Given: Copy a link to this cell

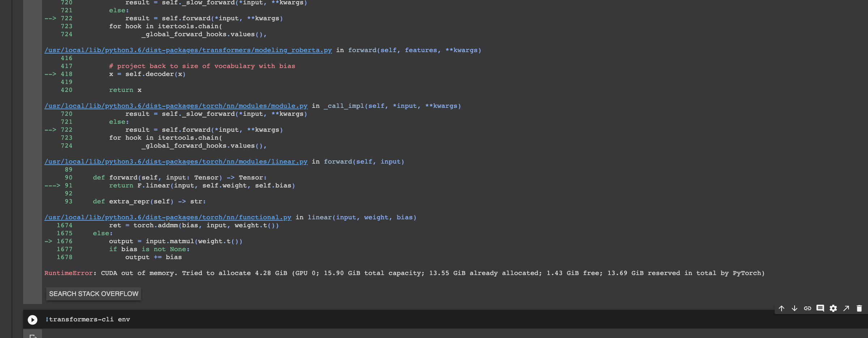Looking at the screenshot, I should tap(808, 308).
